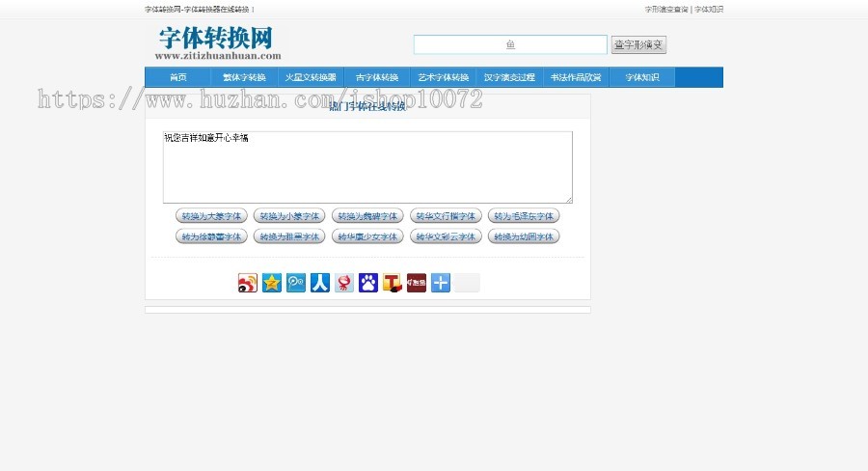This screenshot has width=868, height=471.
Task: Click 转华康少女字体 button
Action: 367,236
